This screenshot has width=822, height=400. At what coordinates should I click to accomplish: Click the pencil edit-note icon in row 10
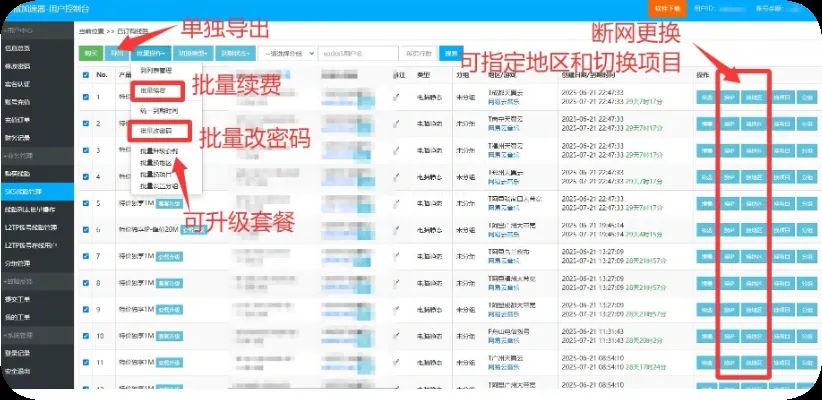397,336
